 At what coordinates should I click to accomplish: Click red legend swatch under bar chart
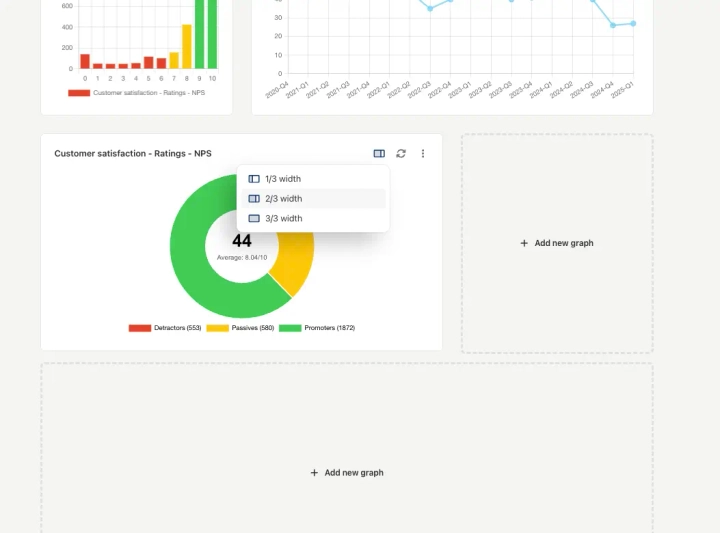(79, 92)
